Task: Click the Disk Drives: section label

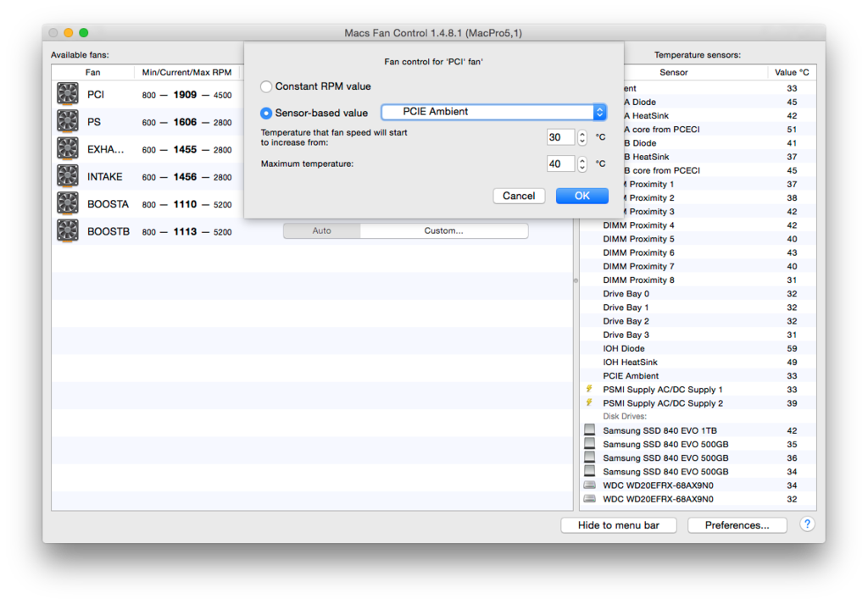Action: (625, 417)
